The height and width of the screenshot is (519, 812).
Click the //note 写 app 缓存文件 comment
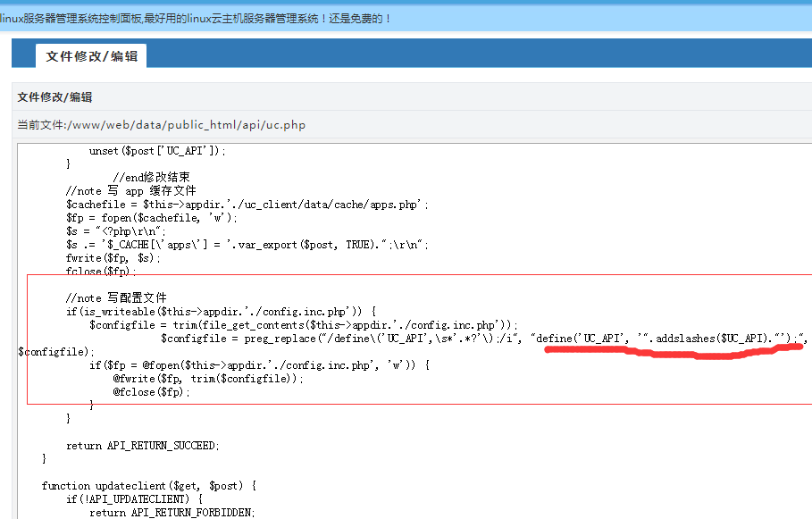(131, 191)
